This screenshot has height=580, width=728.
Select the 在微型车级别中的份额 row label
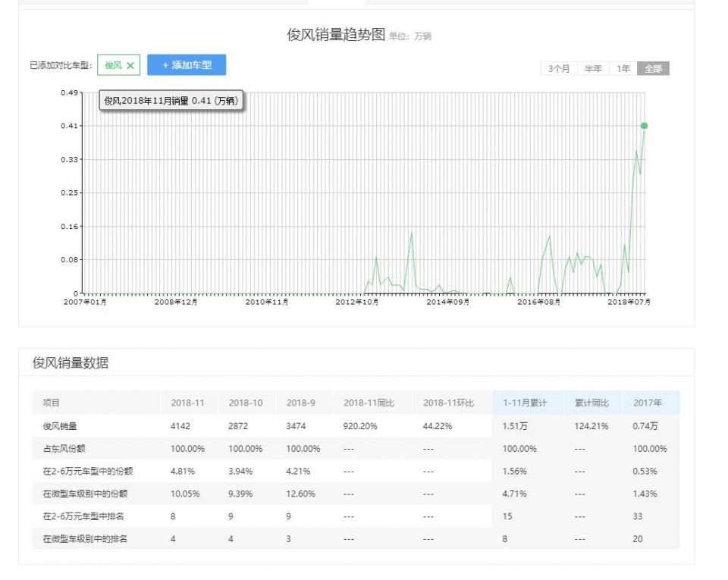[85, 494]
